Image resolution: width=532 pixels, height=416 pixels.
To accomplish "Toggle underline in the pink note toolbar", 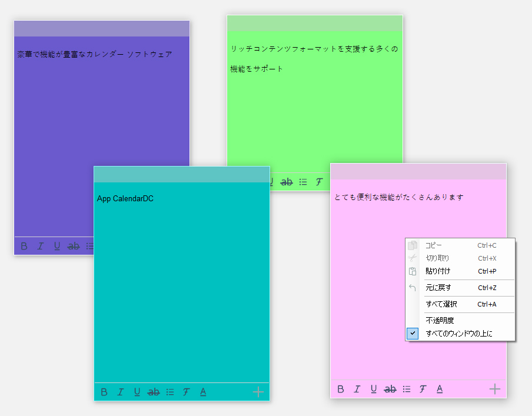I will (373, 389).
